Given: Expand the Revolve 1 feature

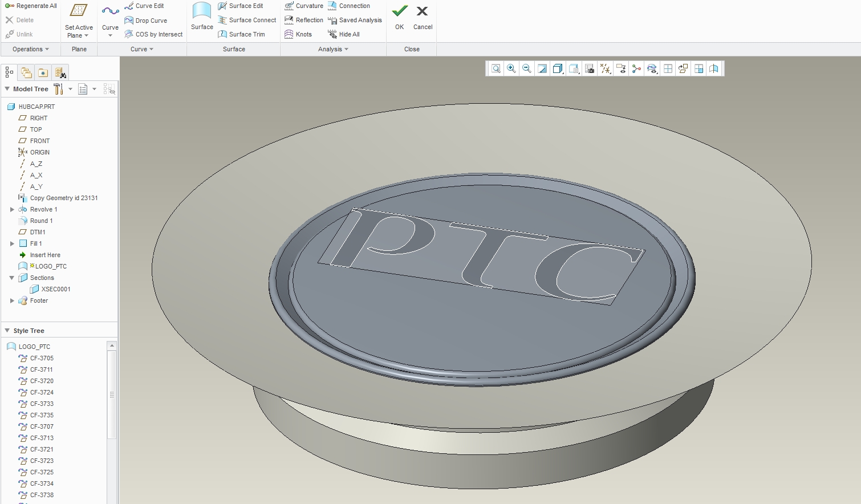Looking at the screenshot, I should pos(12,209).
